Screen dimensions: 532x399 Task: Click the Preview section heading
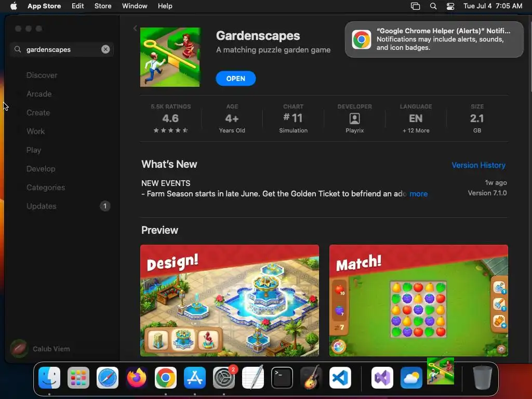click(160, 230)
